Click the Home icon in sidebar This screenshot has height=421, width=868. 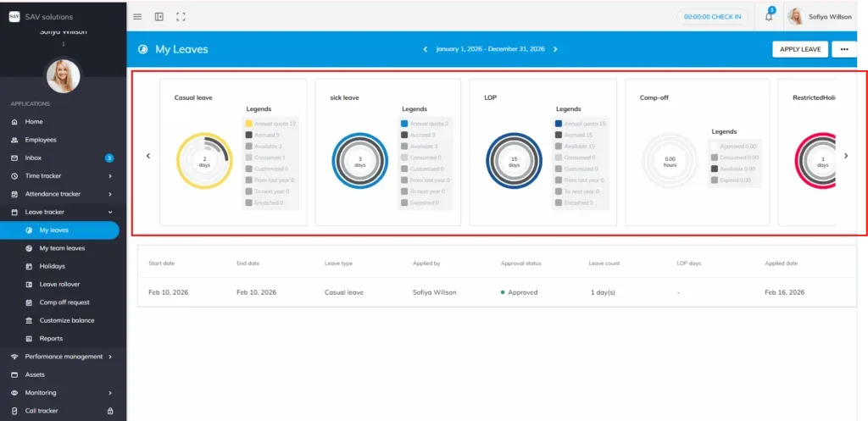click(x=15, y=122)
